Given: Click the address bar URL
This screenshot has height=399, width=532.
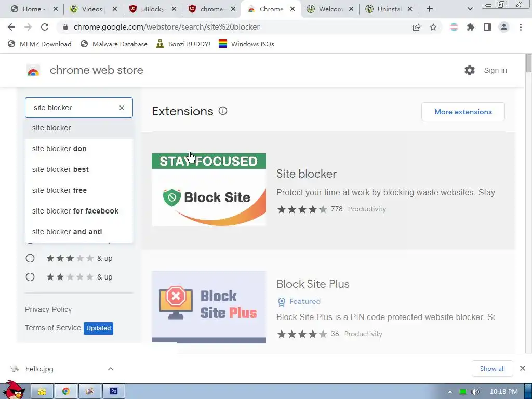Looking at the screenshot, I should pyautogui.click(x=167, y=27).
